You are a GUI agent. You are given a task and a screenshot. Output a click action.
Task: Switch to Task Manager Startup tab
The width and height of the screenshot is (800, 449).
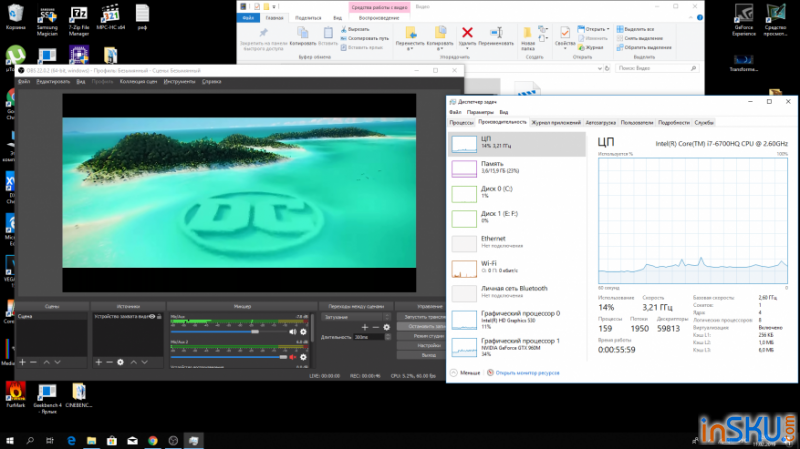pyautogui.click(x=601, y=123)
